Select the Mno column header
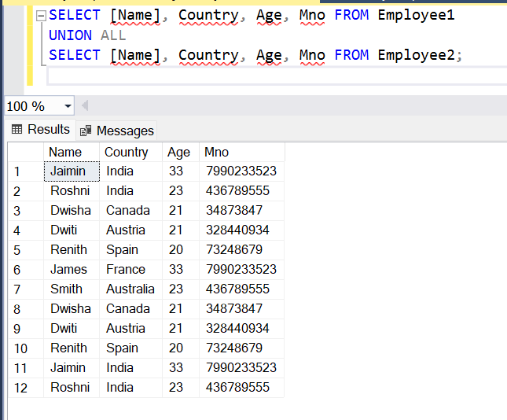Viewport: 507px width, 420px height. pyautogui.click(x=242, y=152)
